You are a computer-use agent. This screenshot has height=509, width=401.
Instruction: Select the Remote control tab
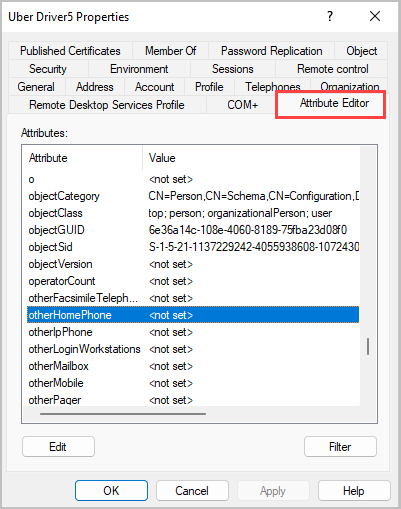pyautogui.click(x=332, y=69)
